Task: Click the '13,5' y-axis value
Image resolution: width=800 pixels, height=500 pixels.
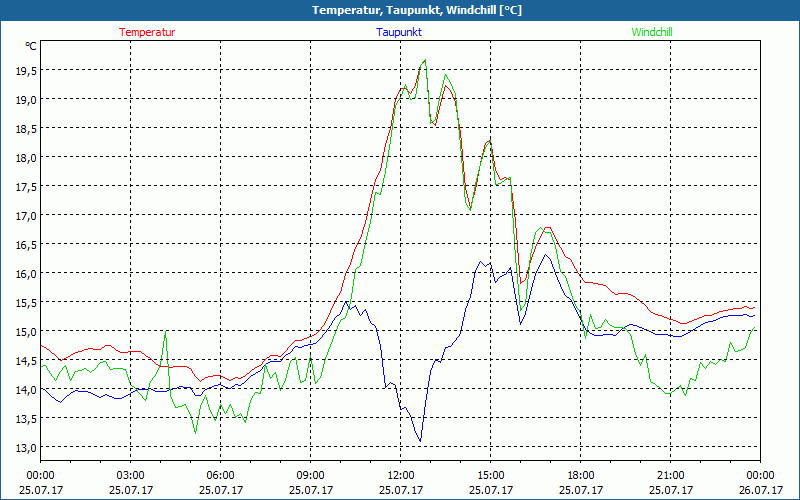Action: point(26,419)
